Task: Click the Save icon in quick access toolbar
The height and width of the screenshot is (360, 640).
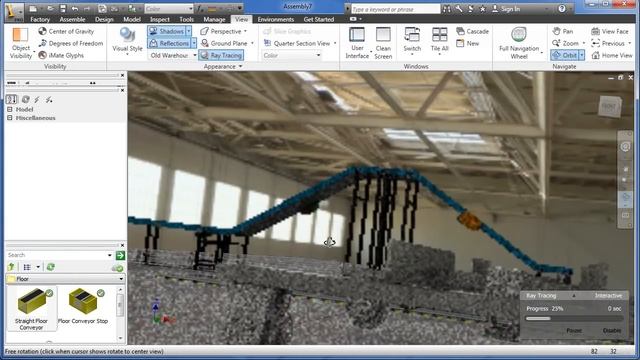Action: (63, 9)
